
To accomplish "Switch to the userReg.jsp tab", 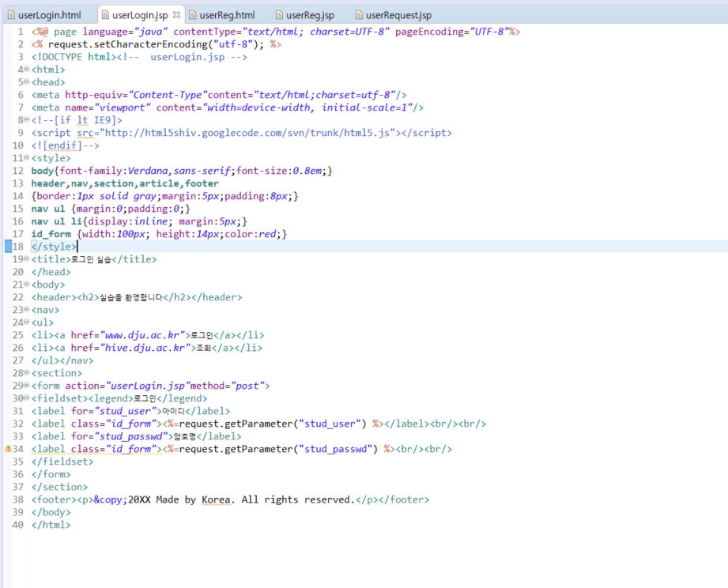I will pos(304,15).
